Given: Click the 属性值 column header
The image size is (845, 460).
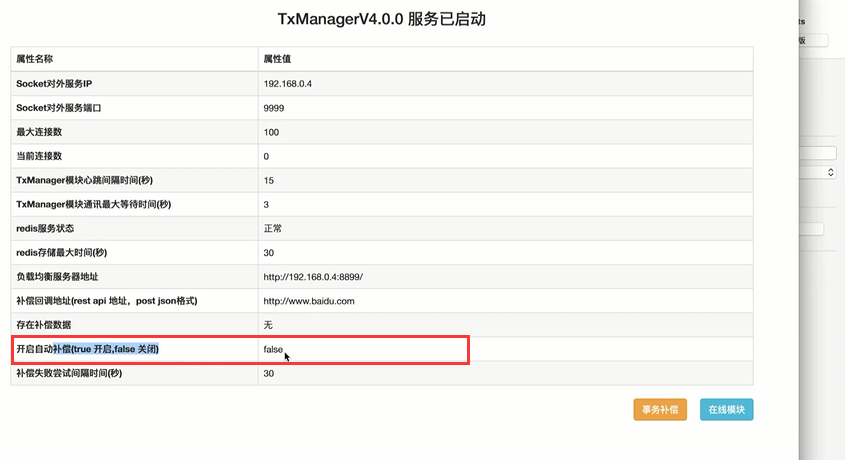Looking at the screenshot, I should pos(277,59).
